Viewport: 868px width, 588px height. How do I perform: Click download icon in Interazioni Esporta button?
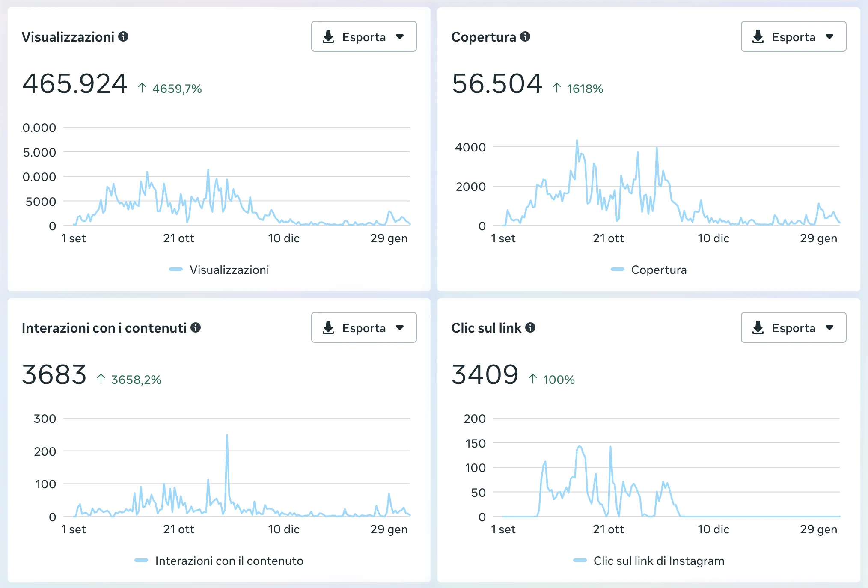point(328,328)
